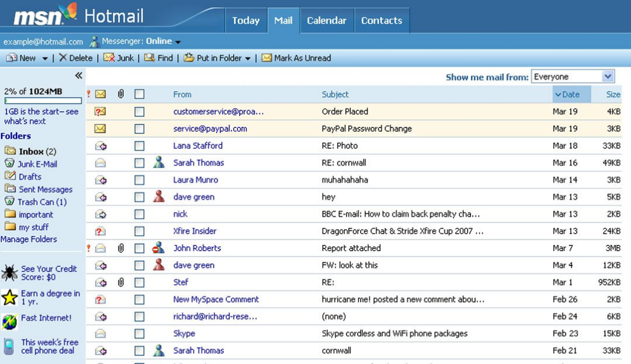Click the Junk mail toolbar icon
631x364 pixels.
[x=109, y=58]
